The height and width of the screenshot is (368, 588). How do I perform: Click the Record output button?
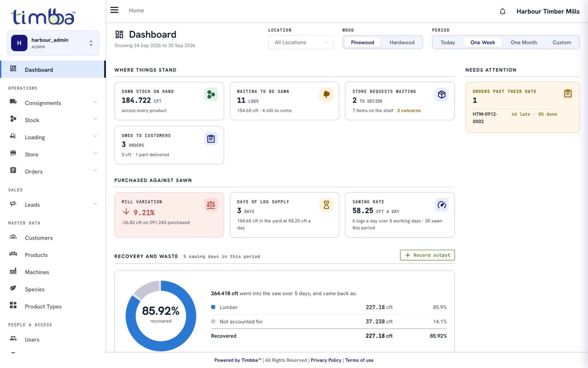(427, 255)
